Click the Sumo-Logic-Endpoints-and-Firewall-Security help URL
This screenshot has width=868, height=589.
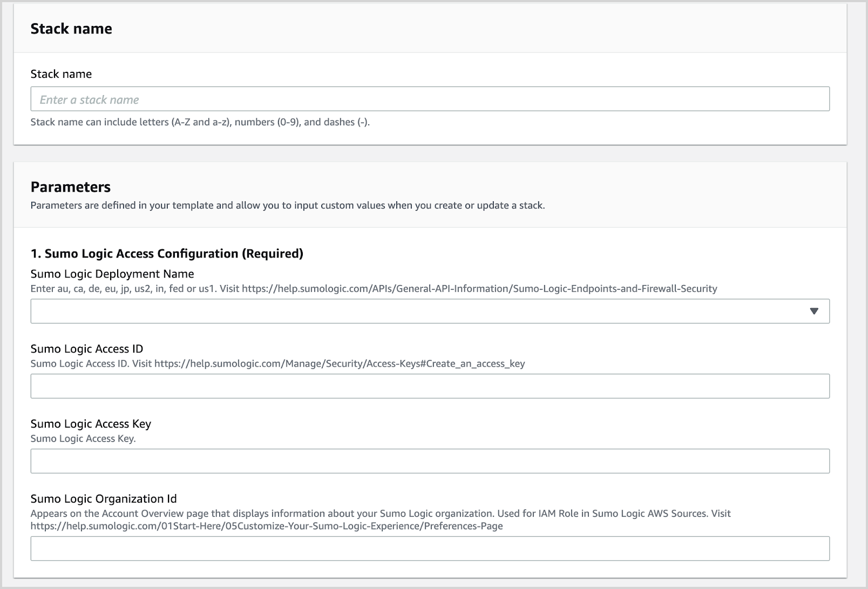pos(479,289)
